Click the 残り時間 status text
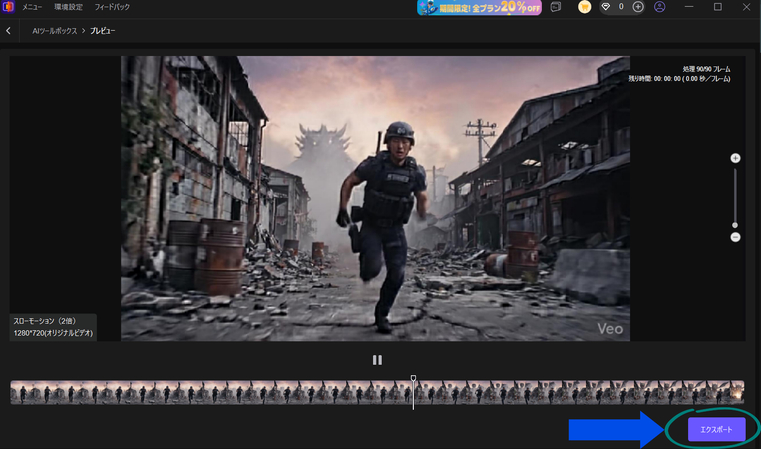 [679, 79]
